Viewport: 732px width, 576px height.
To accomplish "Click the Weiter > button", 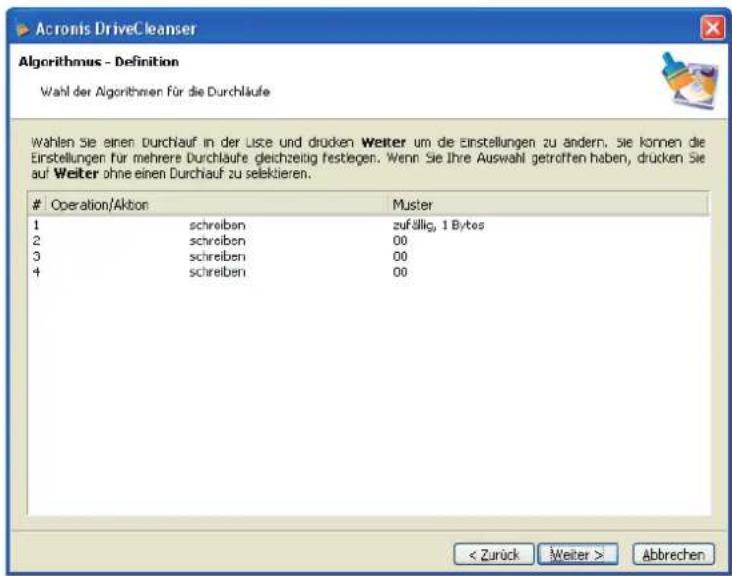I will pyautogui.click(x=577, y=555).
